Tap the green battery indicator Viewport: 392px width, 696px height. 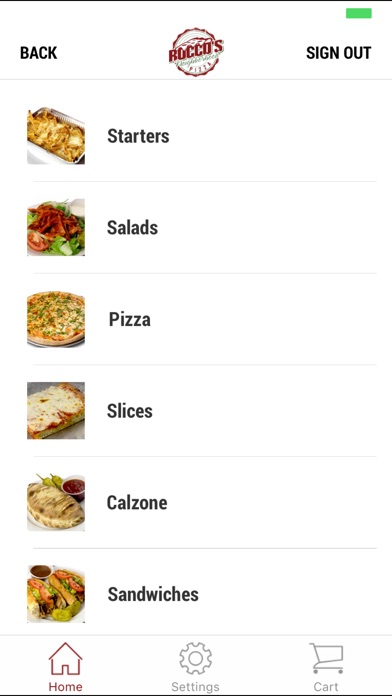point(359,13)
